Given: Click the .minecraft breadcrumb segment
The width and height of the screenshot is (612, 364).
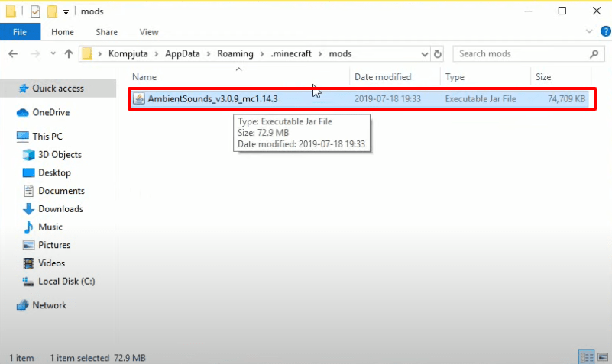Looking at the screenshot, I should pyautogui.click(x=291, y=53).
